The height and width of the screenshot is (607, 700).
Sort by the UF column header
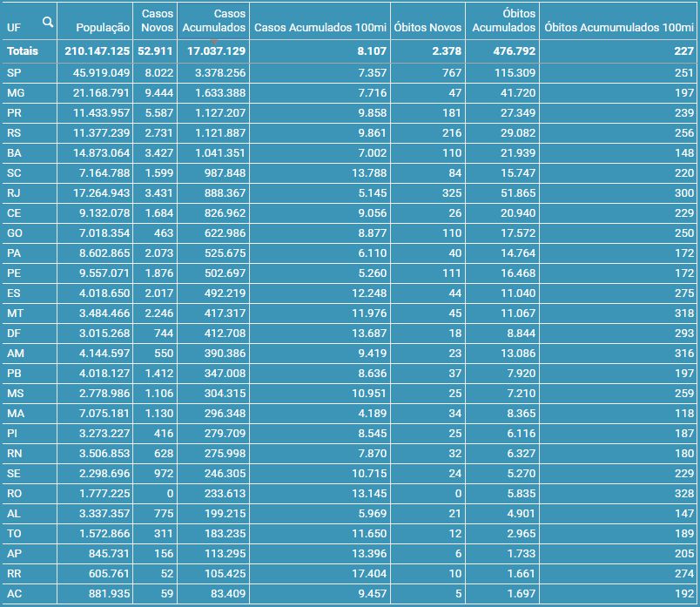pyautogui.click(x=14, y=28)
